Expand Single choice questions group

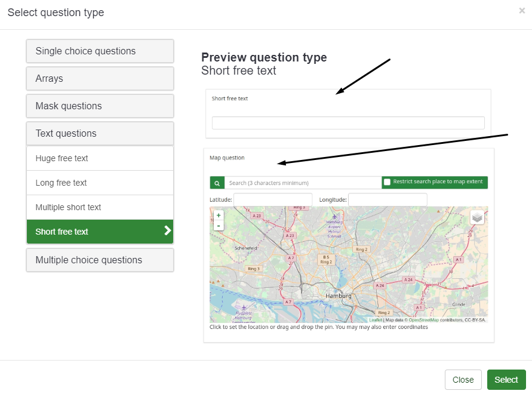[x=100, y=51]
